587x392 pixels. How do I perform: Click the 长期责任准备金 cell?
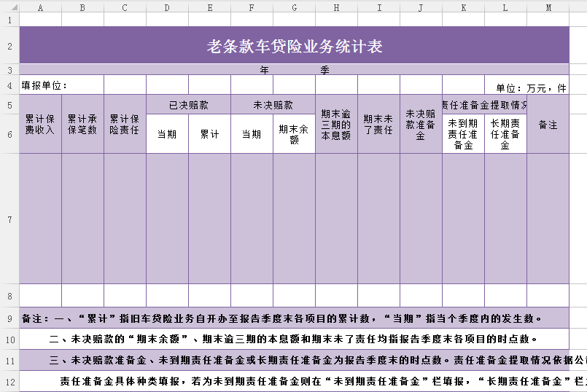505,134
